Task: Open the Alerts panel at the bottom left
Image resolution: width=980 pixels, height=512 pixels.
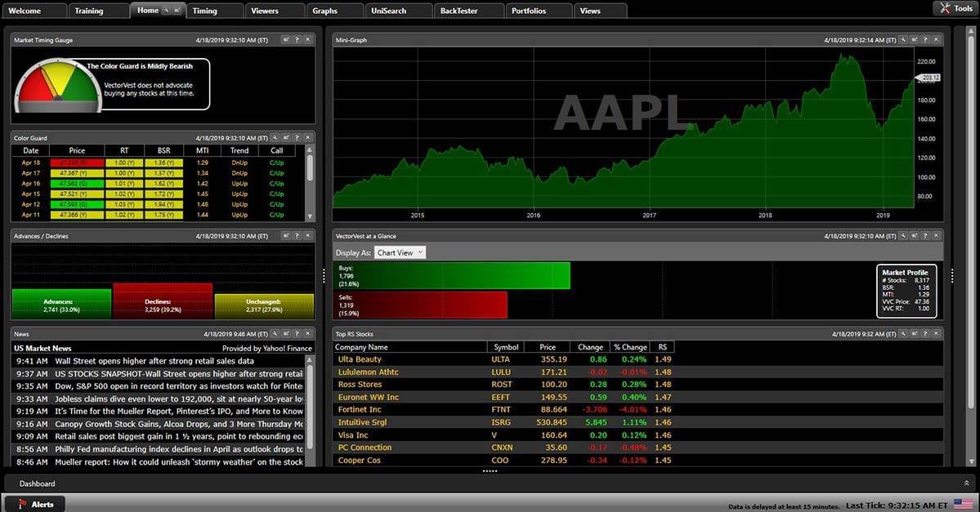Action: (x=34, y=504)
